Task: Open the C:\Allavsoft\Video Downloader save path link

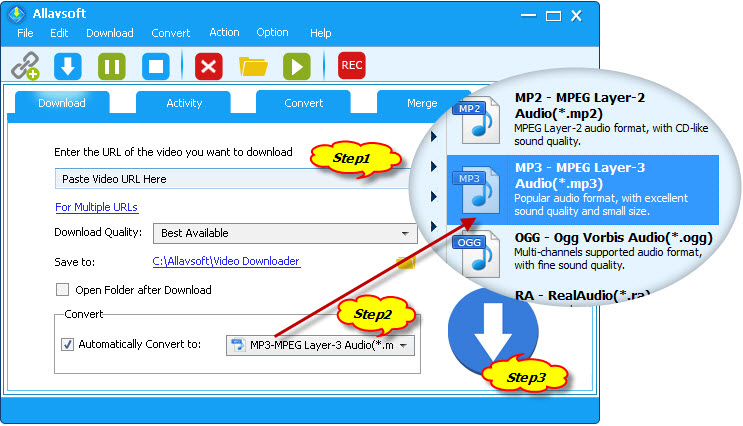Action: (x=226, y=261)
